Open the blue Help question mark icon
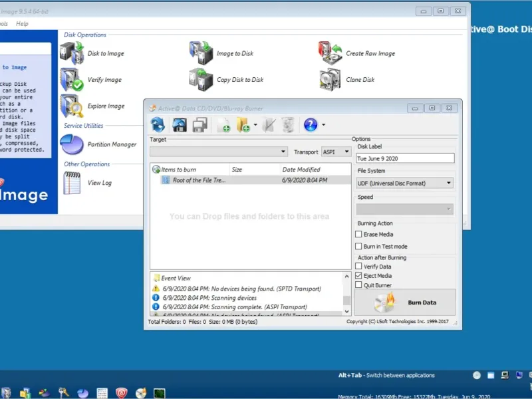 coord(311,124)
